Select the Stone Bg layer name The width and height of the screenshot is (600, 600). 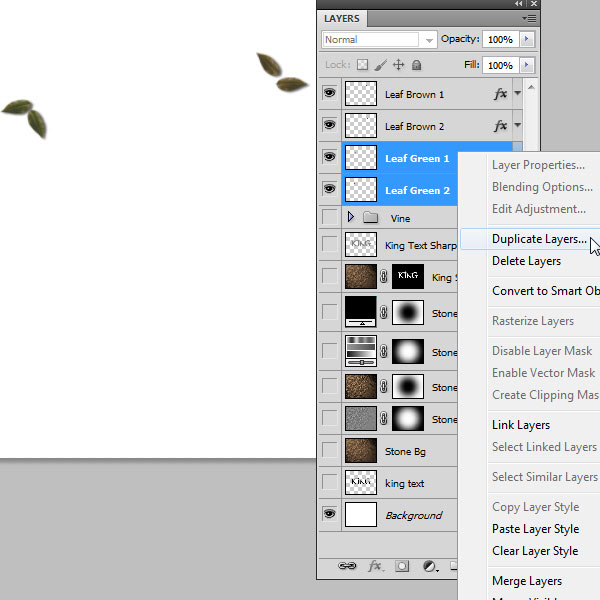[x=405, y=452]
